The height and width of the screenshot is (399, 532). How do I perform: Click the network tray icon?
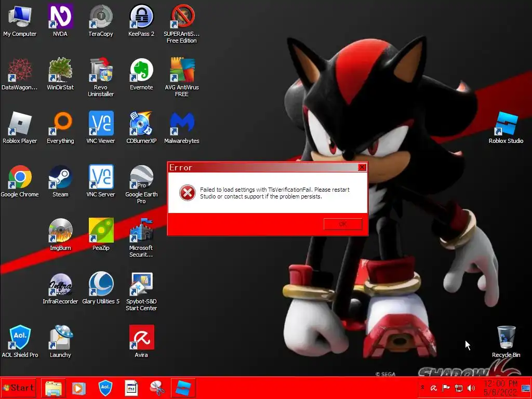click(x=458, y=388)
